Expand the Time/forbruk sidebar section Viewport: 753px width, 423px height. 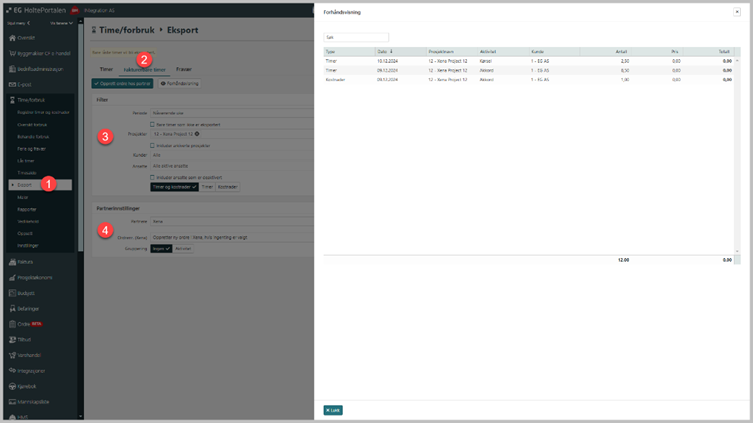click(x=30, y=100)
